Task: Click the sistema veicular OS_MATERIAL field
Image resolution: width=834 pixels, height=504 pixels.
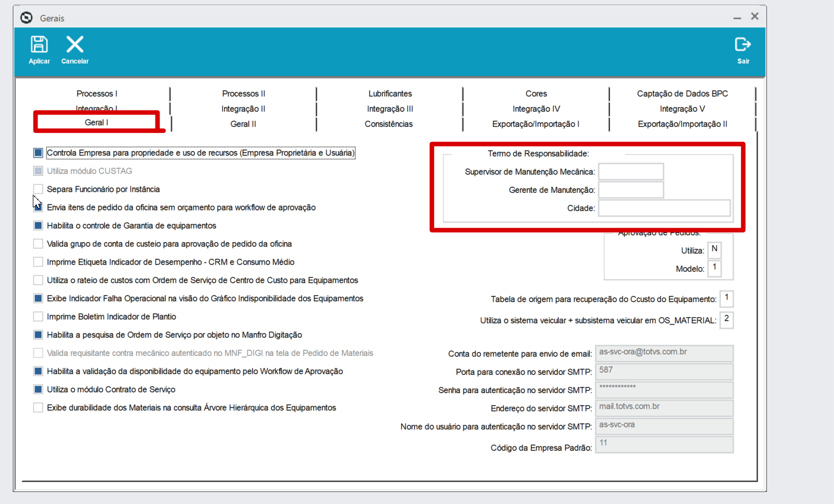Action: click(x=727, y=320)
